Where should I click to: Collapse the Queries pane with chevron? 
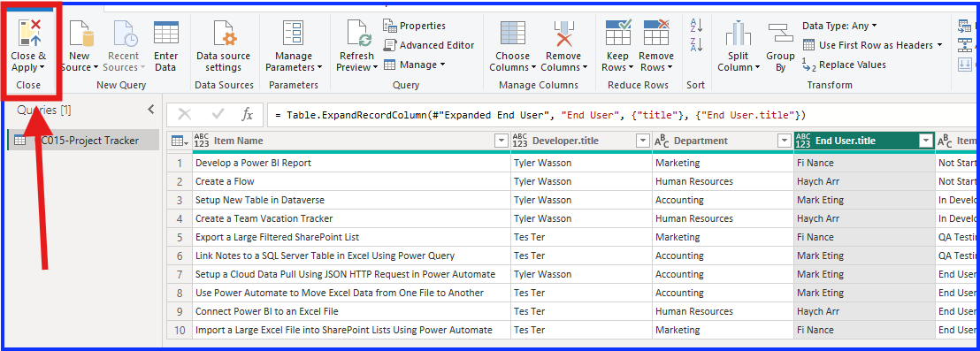[x=150, y=110]
